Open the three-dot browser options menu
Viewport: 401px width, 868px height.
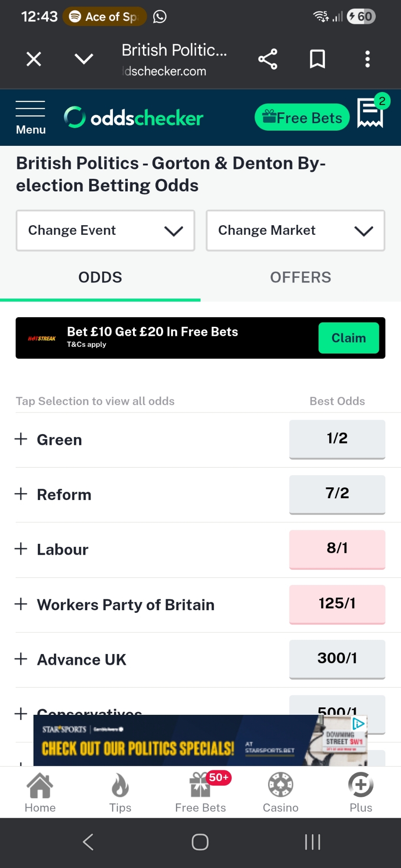pos(368,59)
